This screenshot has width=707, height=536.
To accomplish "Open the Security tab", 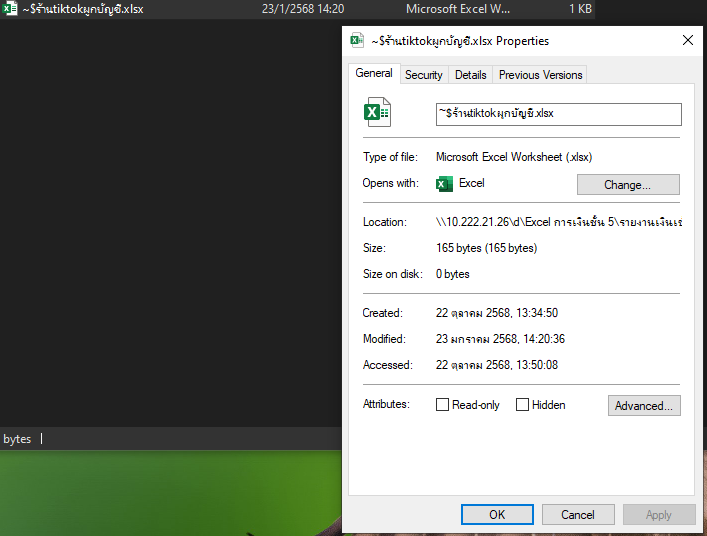I will pyautogui.click(x=423, y=75).
